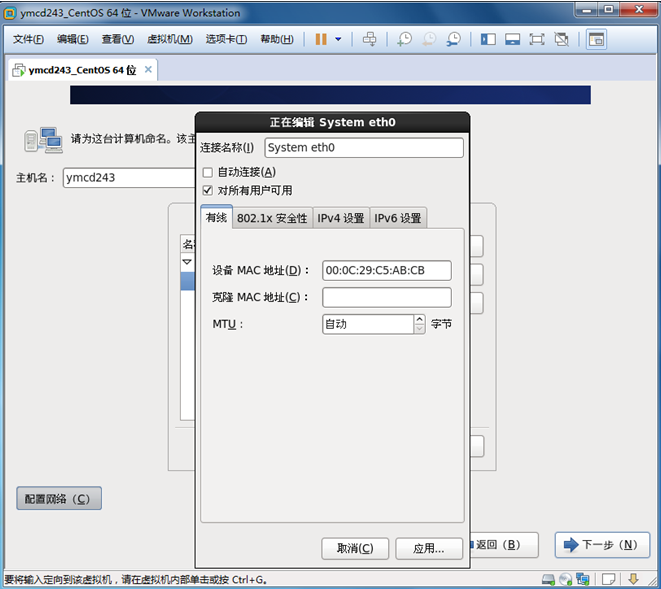
Task: Decrease MTU with the down spinner arrow
Action: tap(419, 329)
